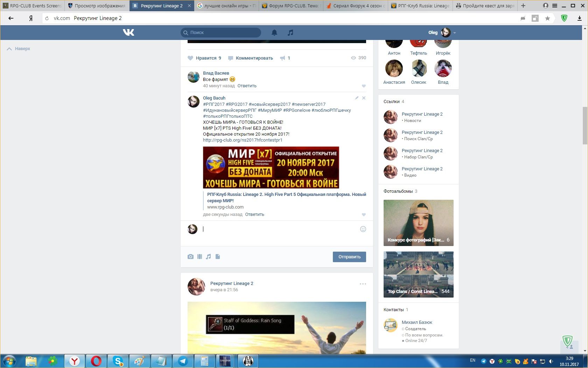Go back with the browser back arrow

pos(11,18)
